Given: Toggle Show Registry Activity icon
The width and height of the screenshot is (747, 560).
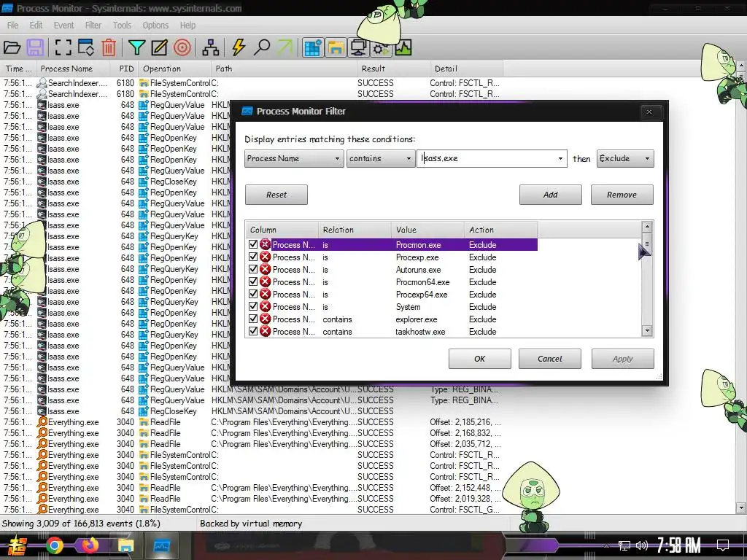Looking at the screenshot, I should (313, 47).
